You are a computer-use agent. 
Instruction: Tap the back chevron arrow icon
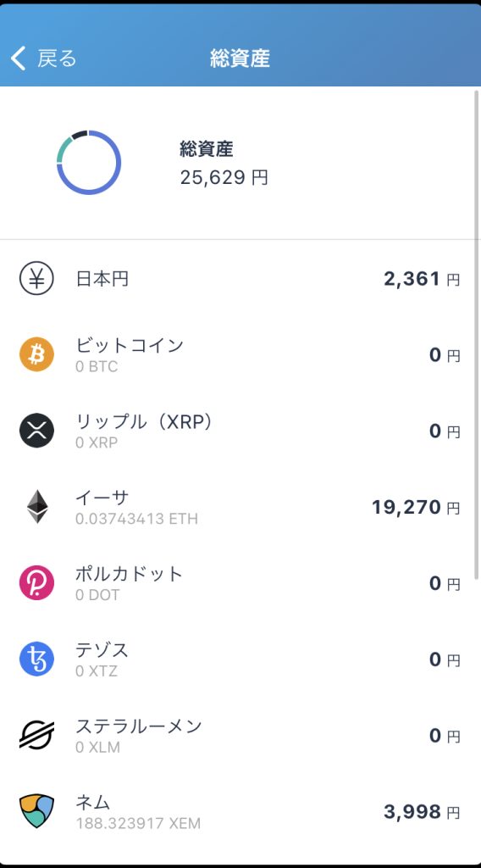point(19,58)
